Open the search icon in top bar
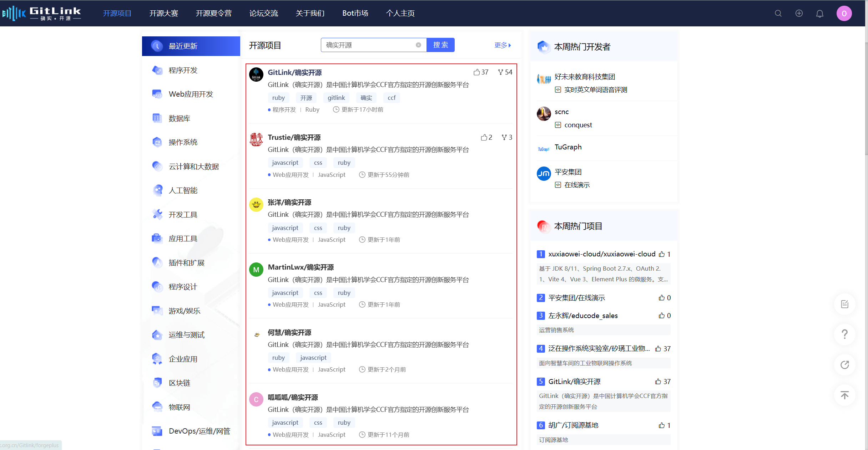Screen dimensions: 868x450 click(778, 14)
